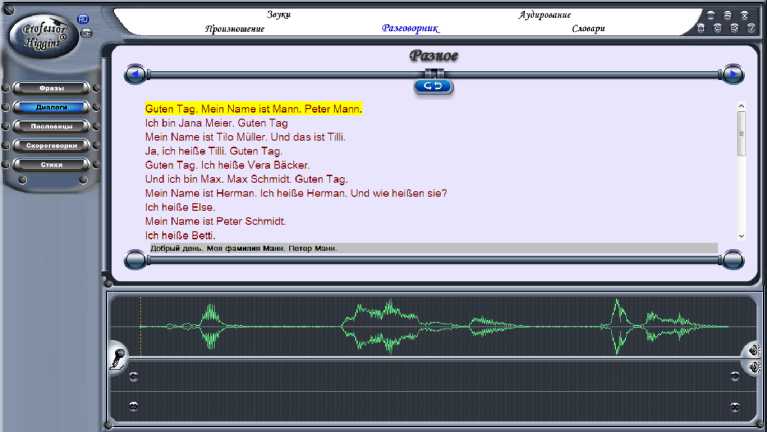Toggle the blue loop repeat button
The image size is (767, 432).
433,87
